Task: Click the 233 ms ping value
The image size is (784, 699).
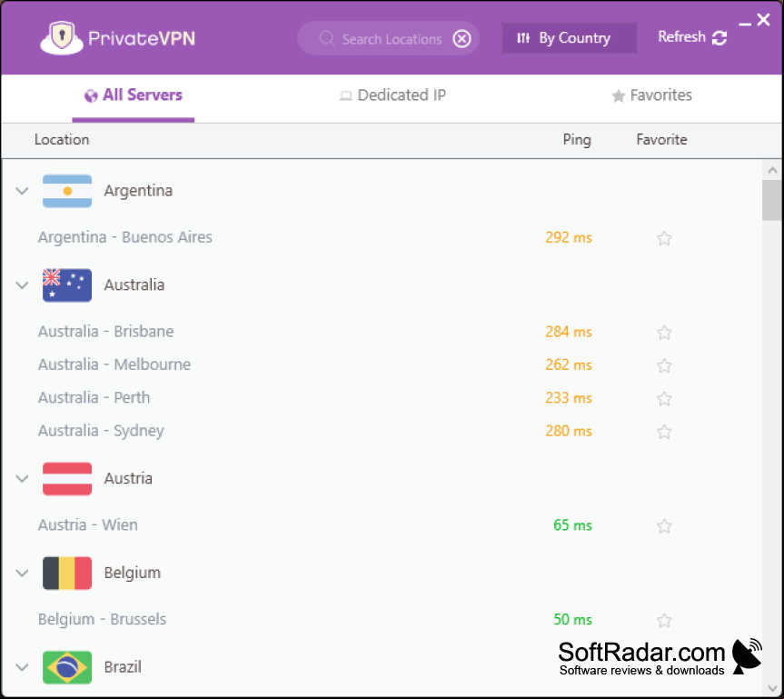Action: tap(569, 397)
